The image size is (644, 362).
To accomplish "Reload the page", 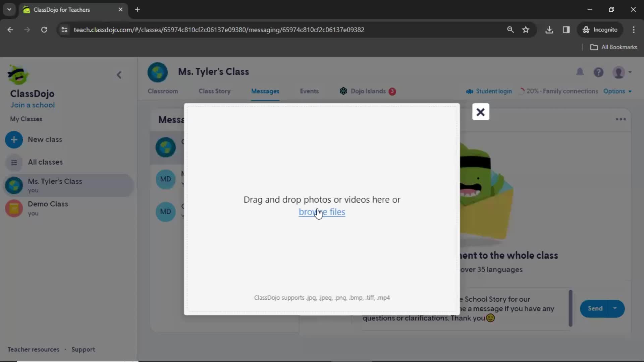I will click(x=44, y=29).
